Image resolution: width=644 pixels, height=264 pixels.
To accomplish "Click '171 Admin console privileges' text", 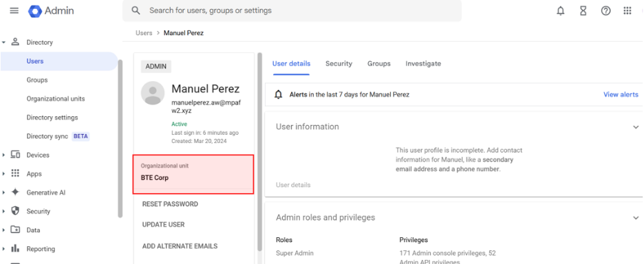I will 442,253.
